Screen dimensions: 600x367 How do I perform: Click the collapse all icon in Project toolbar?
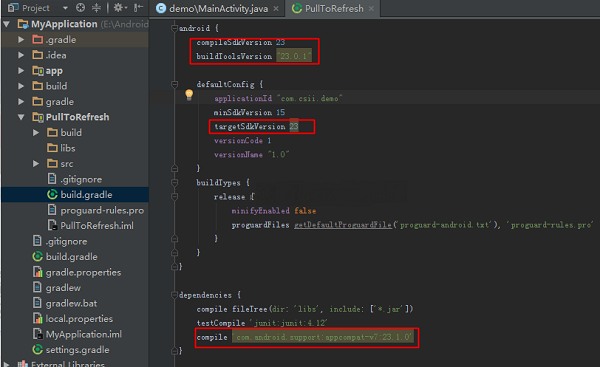tap(96, 8)
